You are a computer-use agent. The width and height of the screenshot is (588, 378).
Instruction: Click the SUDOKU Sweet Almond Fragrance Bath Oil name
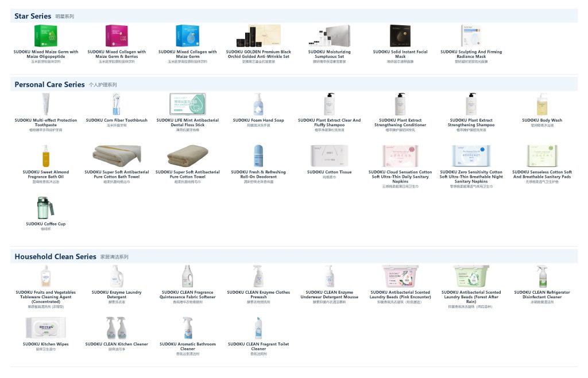click(46, 174)
